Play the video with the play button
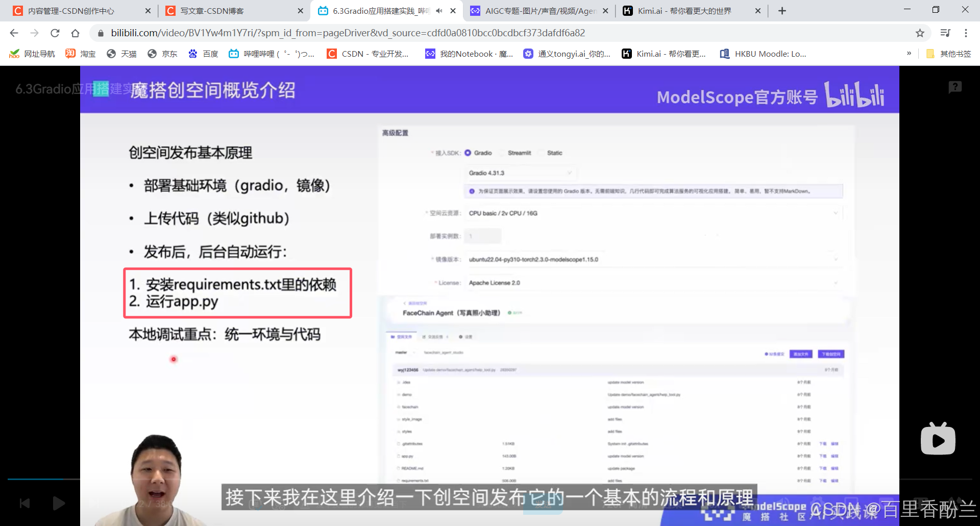 (59, 504)
